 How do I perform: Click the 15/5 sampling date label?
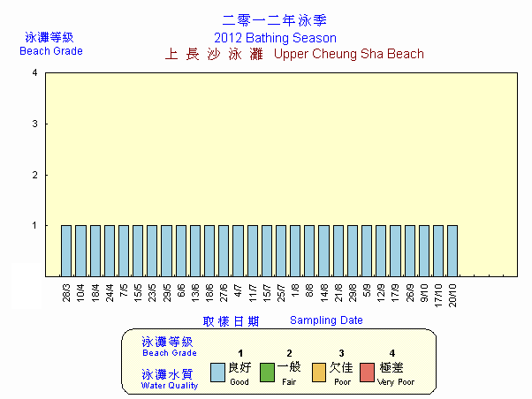pyautogui.click(x=138, y=293)
